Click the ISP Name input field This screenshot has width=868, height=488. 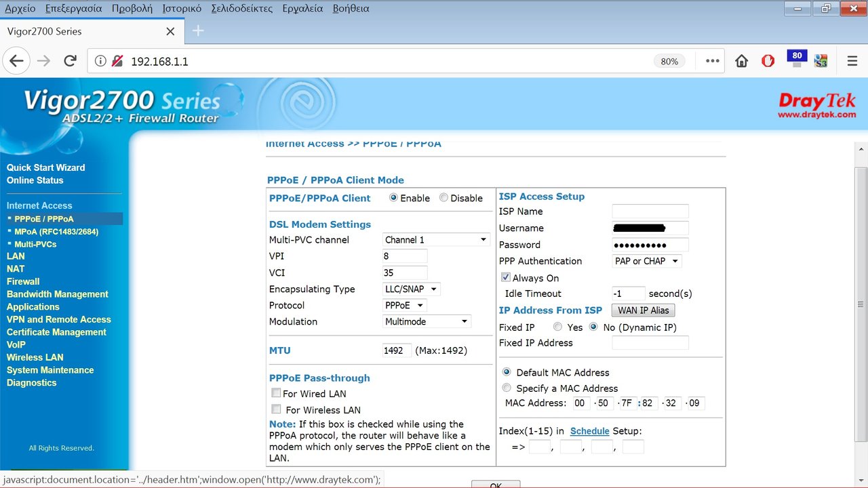[x=650, y=211]
